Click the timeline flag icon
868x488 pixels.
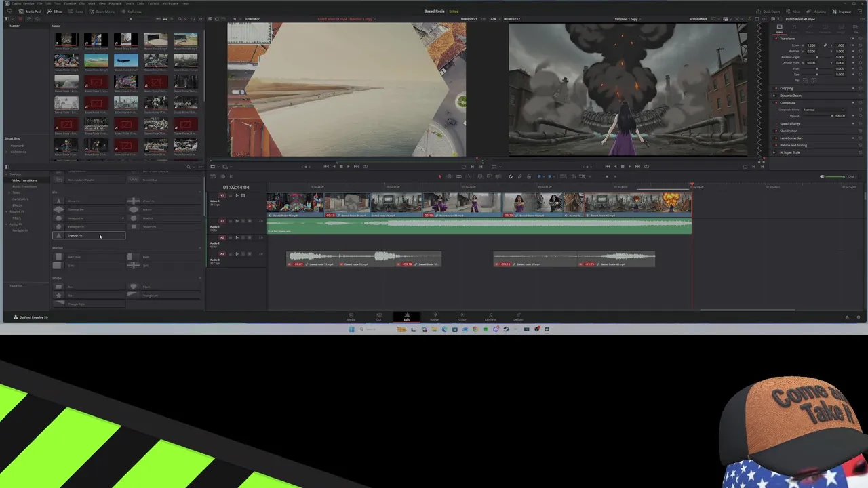[539, 176]
